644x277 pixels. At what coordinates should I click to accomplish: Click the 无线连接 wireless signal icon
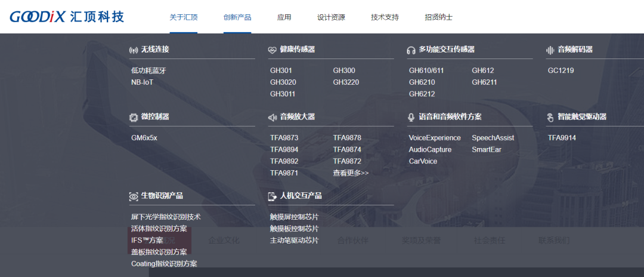134,50
